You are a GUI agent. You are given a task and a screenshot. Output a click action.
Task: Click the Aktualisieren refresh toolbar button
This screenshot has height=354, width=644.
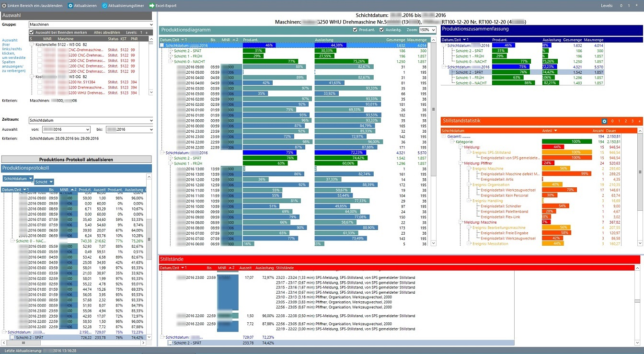pos(82,6)
